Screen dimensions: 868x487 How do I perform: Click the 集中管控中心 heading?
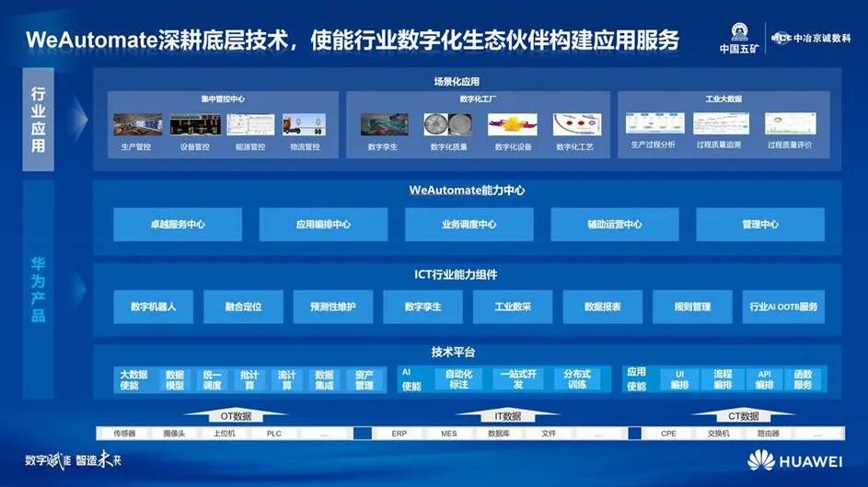click(223, 99)
